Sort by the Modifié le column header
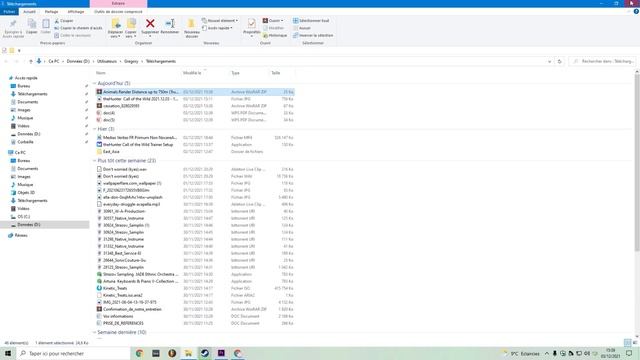This screenshot has height=360, width=640. click(192, 73)
